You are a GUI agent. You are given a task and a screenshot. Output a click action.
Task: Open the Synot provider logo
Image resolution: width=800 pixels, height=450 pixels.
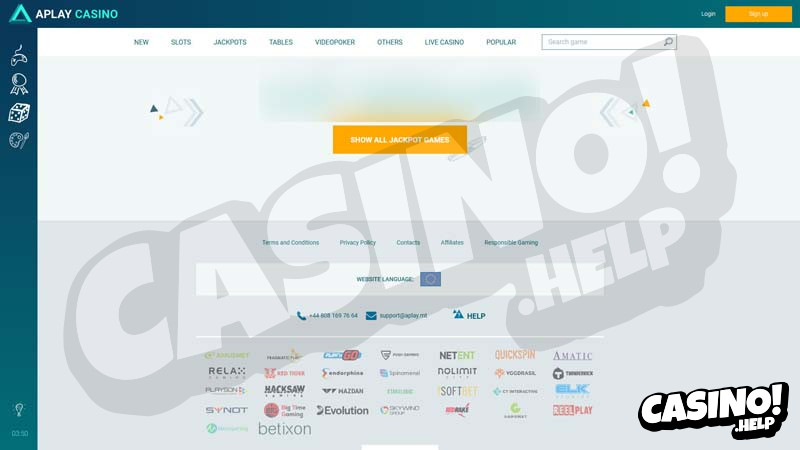(x=227, y=410)
